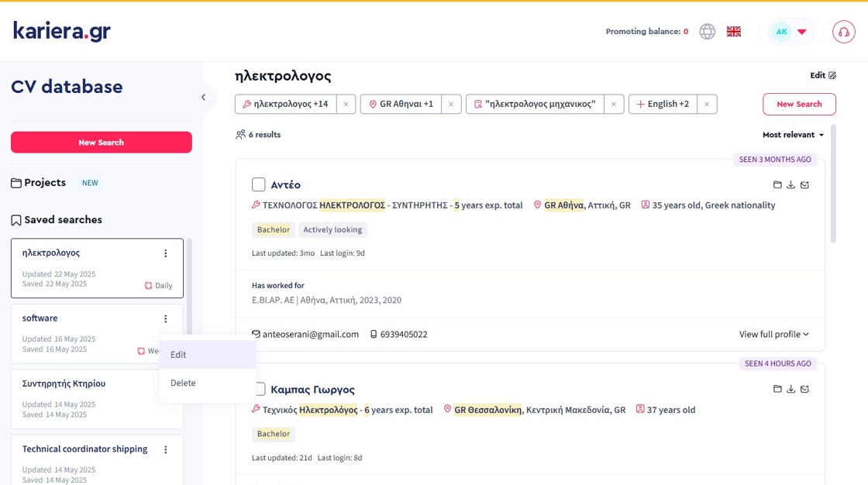Open the globe language icon
The width and height of the screenshot is (868, 485).
pyautogui.click(x=707, y=32)
